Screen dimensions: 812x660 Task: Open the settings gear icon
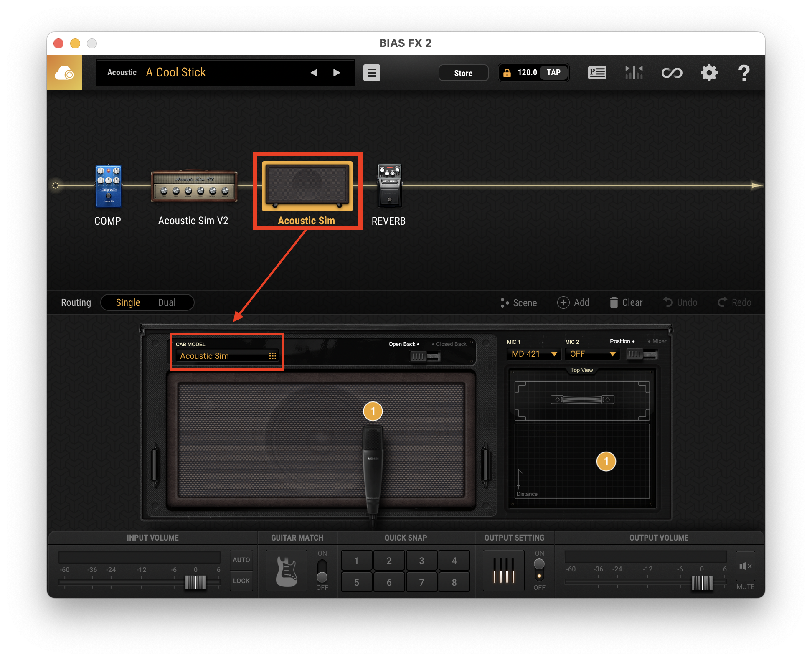[709, 73]
